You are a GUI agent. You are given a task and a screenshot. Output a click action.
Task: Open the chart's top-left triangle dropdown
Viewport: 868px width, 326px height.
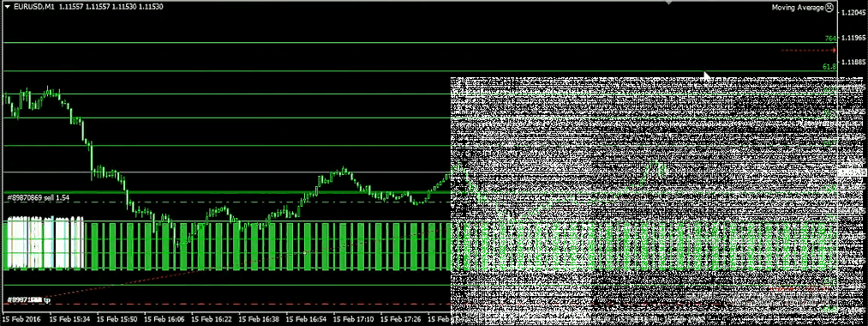[7, 5]
